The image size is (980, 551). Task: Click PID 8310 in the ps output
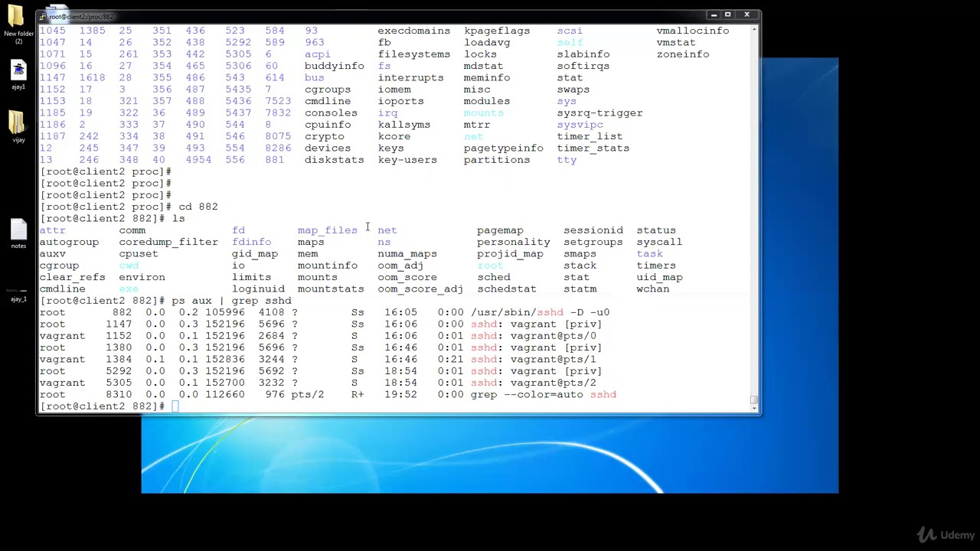coord(119,394)
